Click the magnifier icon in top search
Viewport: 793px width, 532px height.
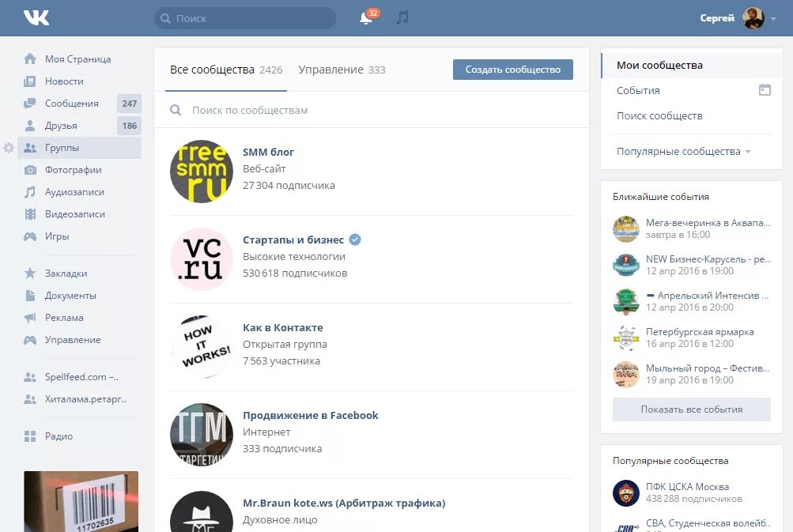[x=165, y=19]
